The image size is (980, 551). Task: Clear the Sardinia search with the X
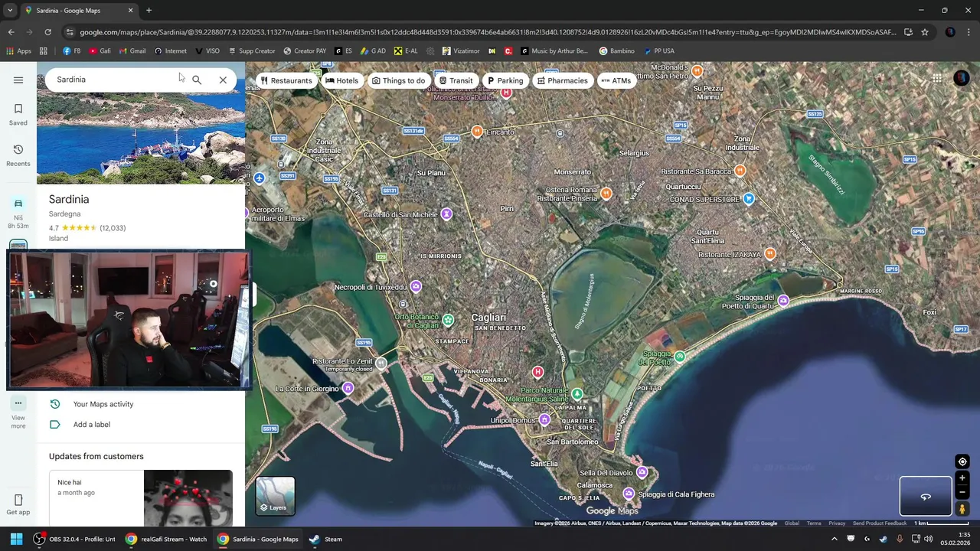pyautogui.click(x=223, y=80)
